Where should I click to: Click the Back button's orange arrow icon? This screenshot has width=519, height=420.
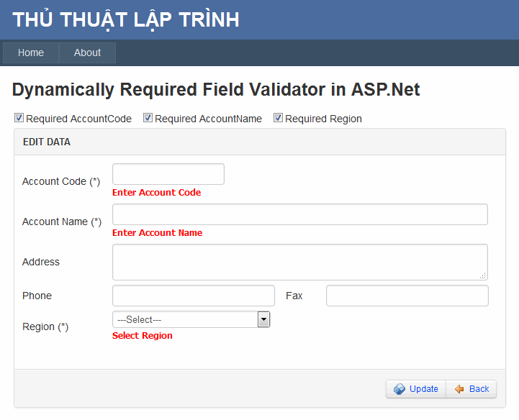[459, 389]
